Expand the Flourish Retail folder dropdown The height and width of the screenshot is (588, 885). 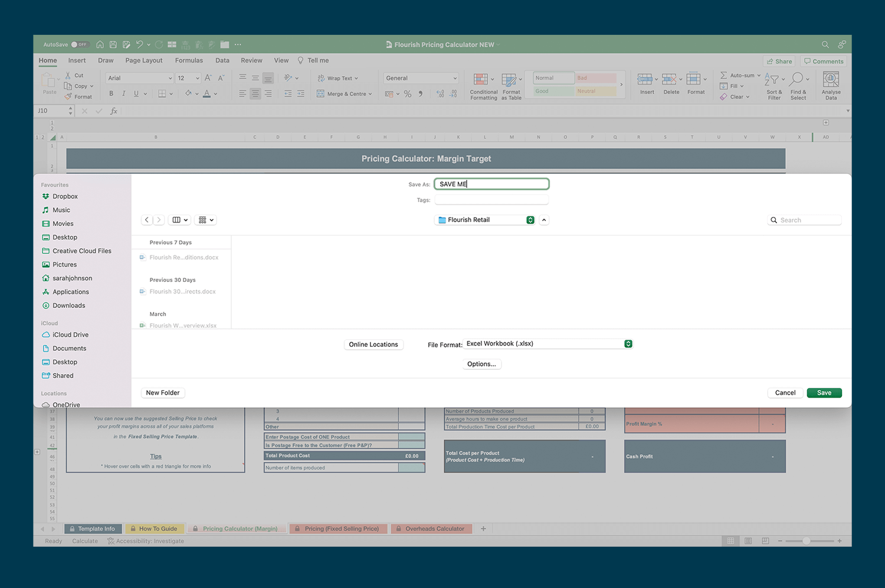click(530, 219)
